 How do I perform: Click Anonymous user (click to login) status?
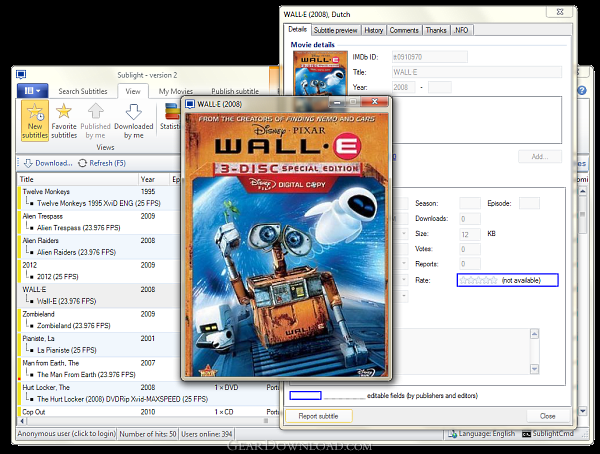coord(66,434)
